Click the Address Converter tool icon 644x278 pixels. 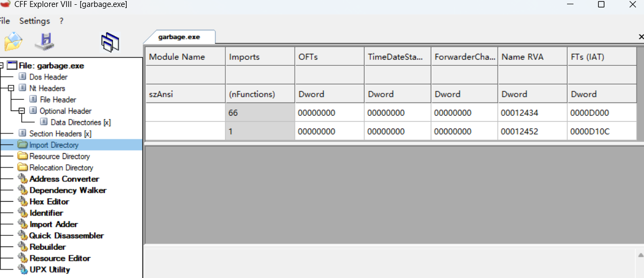pos(22,179)
